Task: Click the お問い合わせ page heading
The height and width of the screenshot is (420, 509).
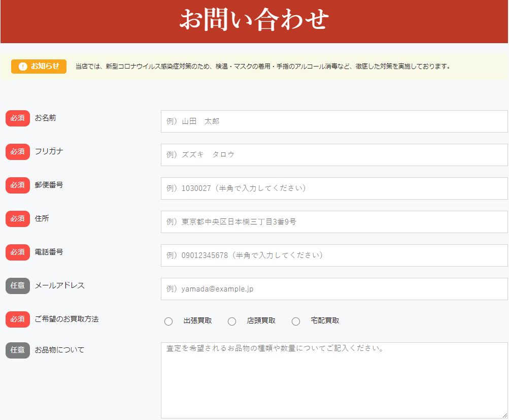Action: tap(254, 19)
